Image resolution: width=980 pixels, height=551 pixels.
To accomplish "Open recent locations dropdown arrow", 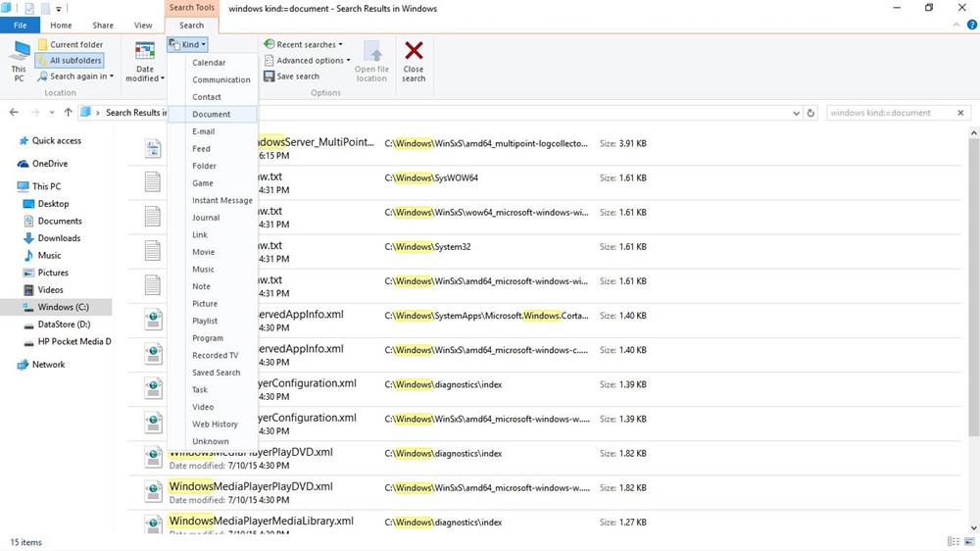I will (51, 113).
